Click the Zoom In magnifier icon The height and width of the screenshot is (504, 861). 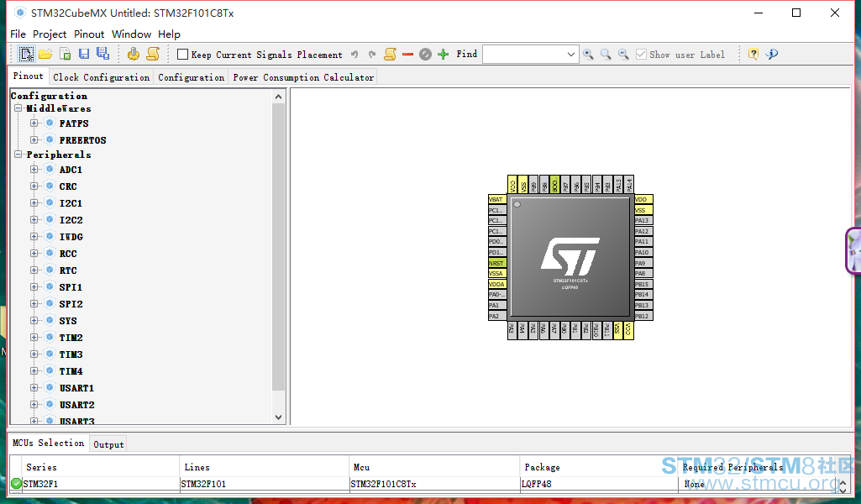(x=588, y=55)
